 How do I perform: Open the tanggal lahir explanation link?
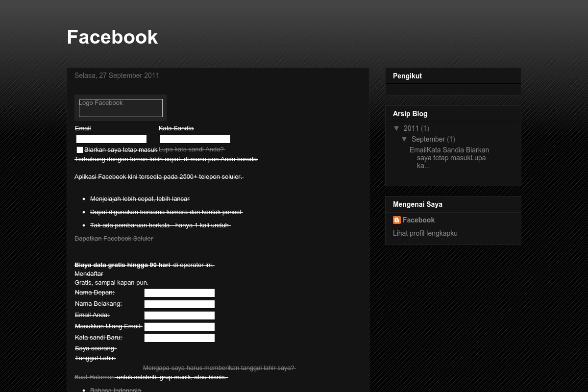tap(219, 368)
